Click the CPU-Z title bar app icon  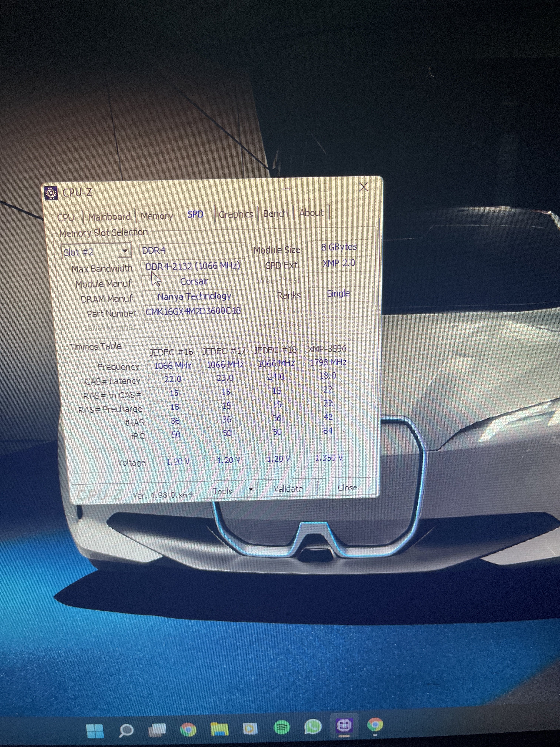(51, 193)
